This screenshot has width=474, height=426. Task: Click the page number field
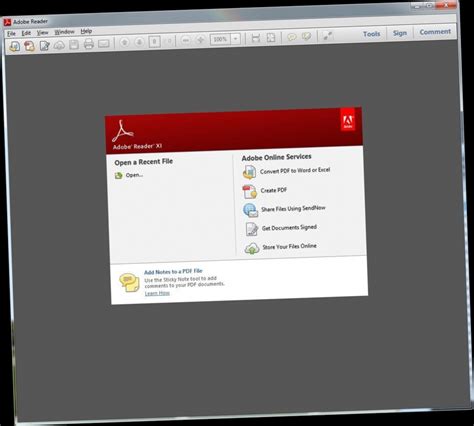[154, 42]
